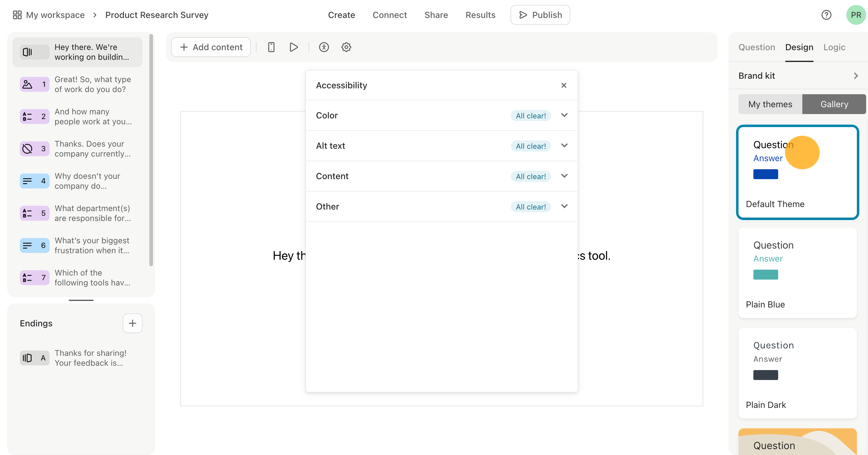Viewport: 868px width, 455px height.
Task: Toggle to Gallery themes
Action: tap(834, 104)
